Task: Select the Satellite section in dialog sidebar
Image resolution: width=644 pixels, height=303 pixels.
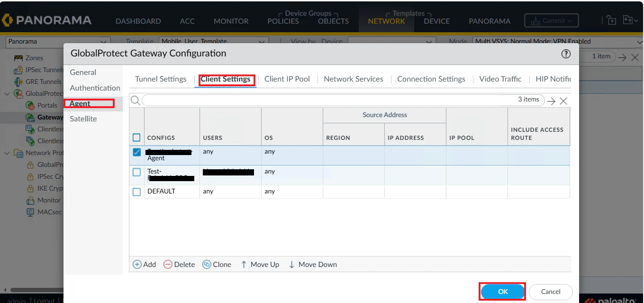Action: (x=83, y=119)
